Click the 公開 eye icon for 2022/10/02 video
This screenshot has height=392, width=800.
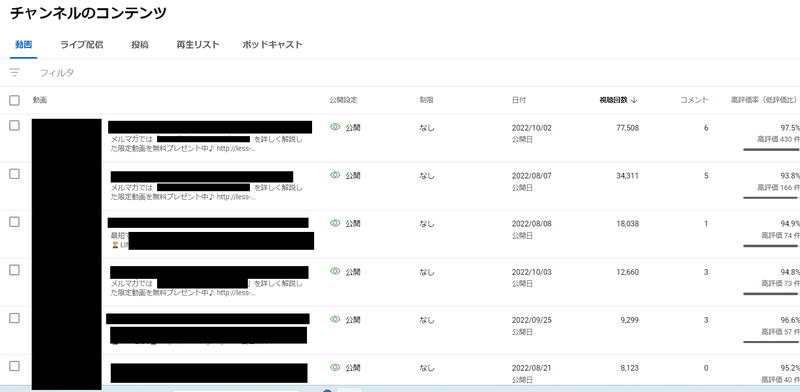pos(335,128)
